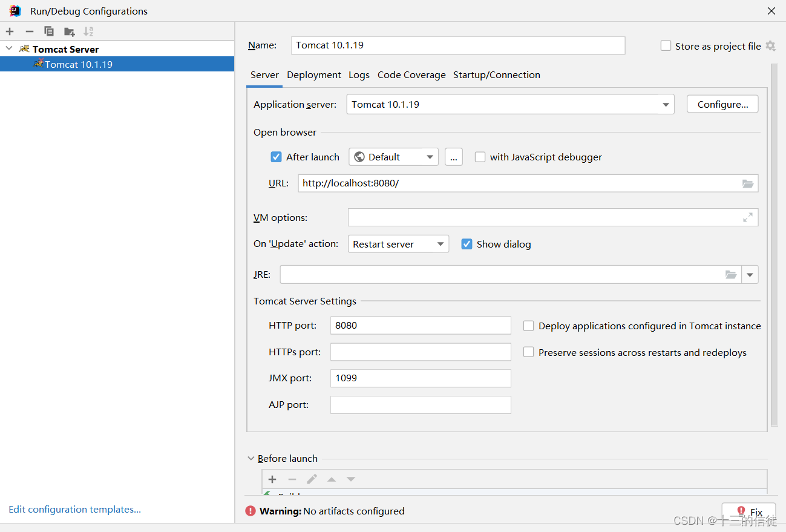Click the Fix button

(x=748, y=512)
